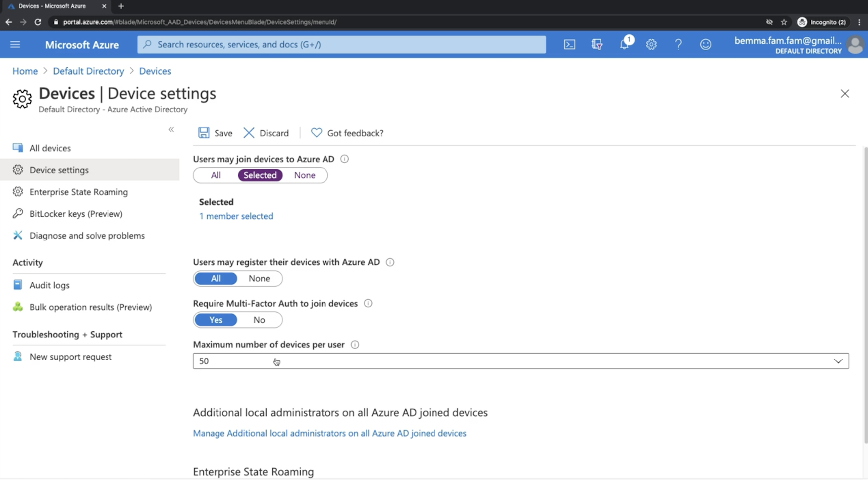The image size is (868, 480).
Task: Open the notifications bell
Action: [x=624, y=45]
